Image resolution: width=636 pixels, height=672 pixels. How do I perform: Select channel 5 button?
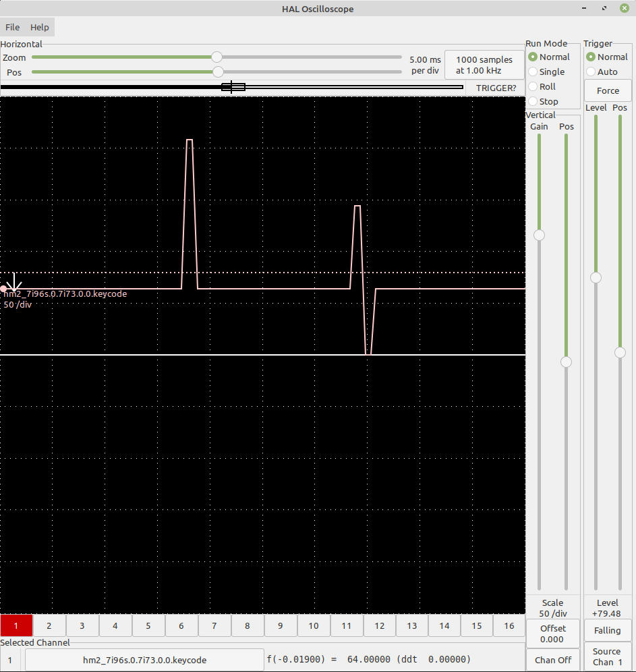148,625
